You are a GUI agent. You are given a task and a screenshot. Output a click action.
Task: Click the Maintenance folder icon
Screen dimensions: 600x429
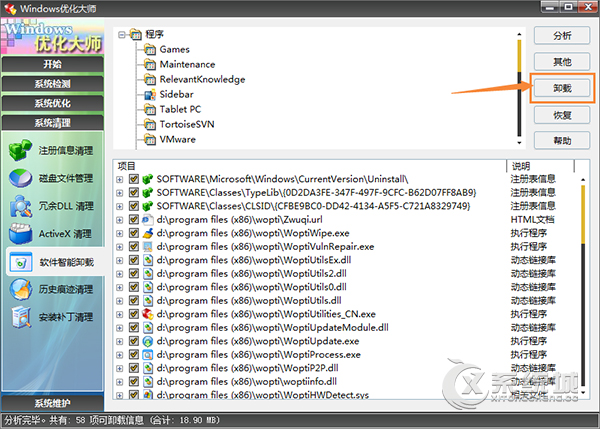point(150,64)
